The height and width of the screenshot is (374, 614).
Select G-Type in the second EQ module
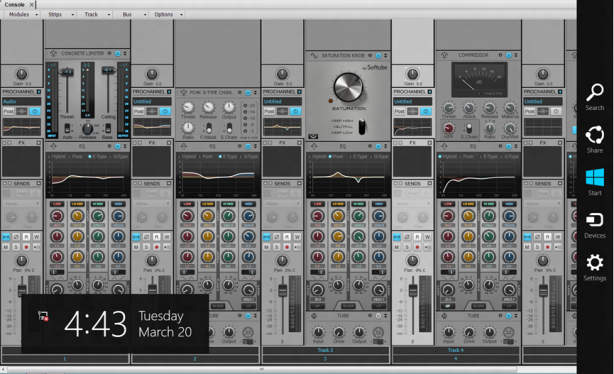[249, 156]
